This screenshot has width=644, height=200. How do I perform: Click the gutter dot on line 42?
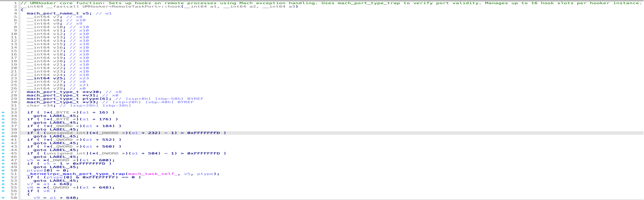pyautogui.click(x=3, y=143)
